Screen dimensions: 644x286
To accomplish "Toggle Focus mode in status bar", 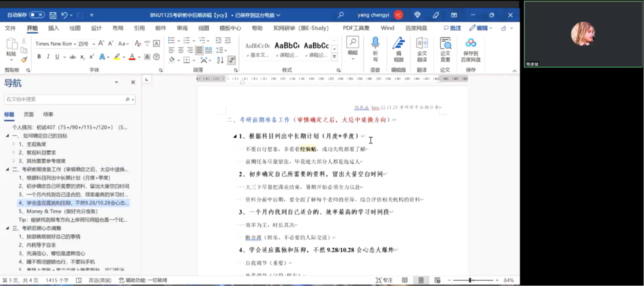I will point(384,280).
